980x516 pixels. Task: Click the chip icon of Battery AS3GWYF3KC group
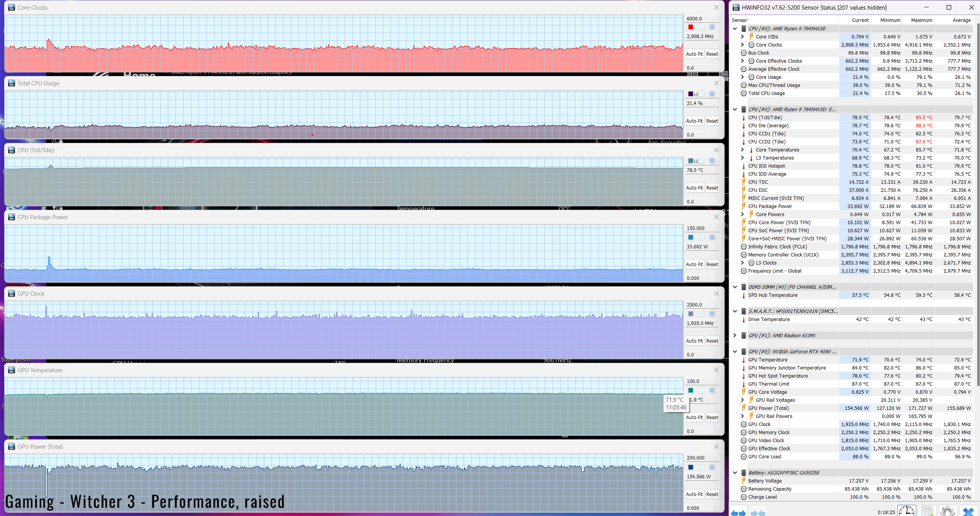pos(744,473)
